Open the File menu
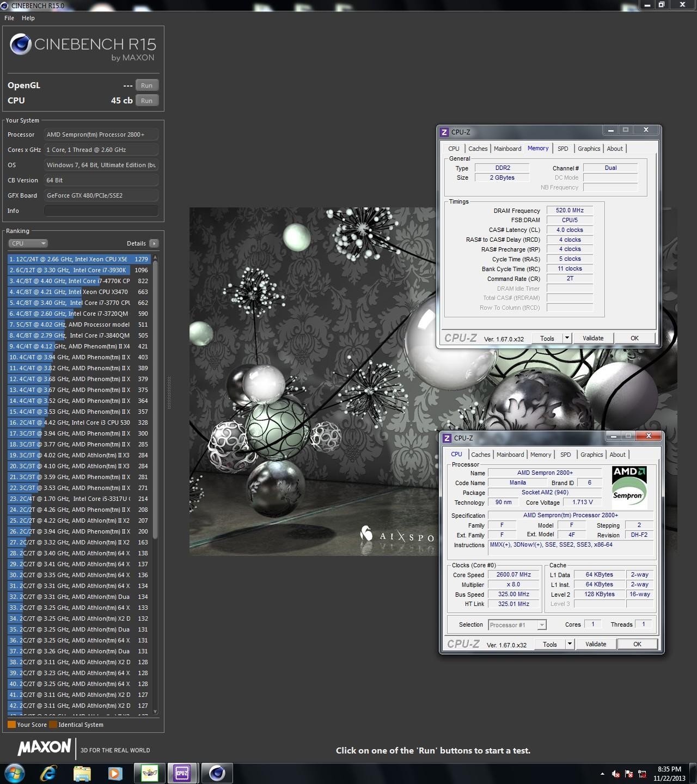The width and height of the screenshot is (697, 784). click(9, 18)
